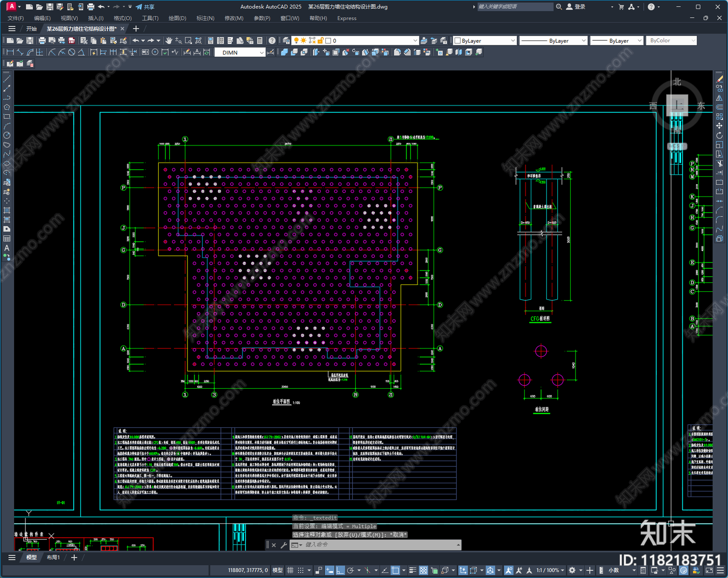Select the Diameter dimension tool
Image resolution: width=728 pixels, height=578 pixels.
click(x=71, y=52)
